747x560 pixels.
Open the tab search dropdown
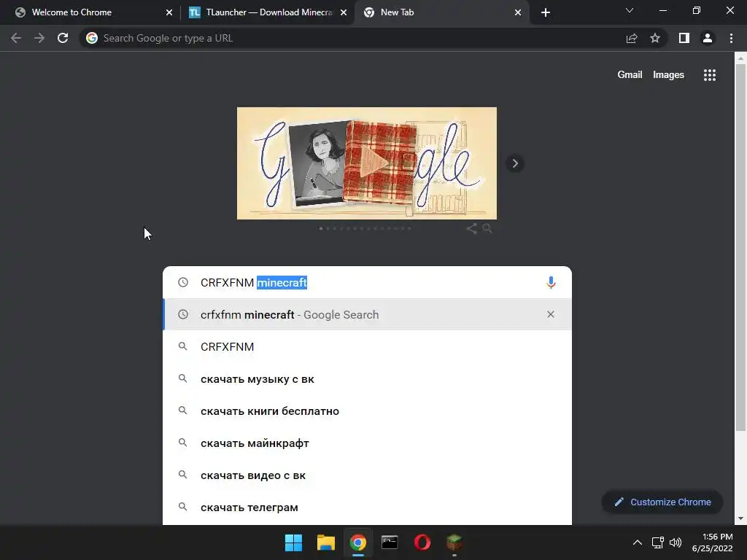tap(630, 10)
